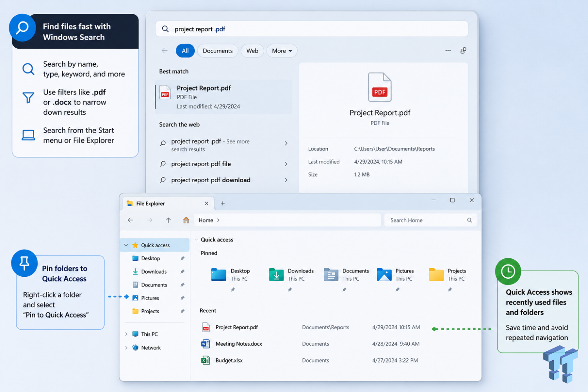This screenshot has height=392, width=588.
Task: Open web result 'project report pdf download'
Action: point(224,180)
